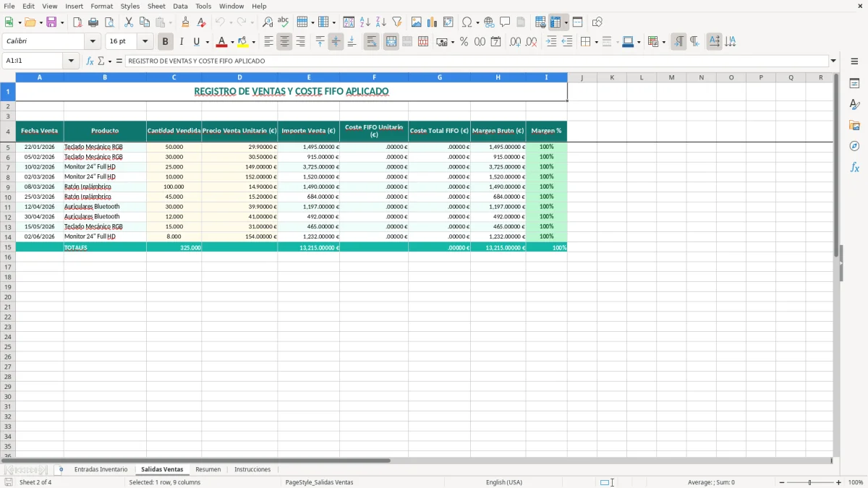Click the Export as PDF icon

coord(77,22)
